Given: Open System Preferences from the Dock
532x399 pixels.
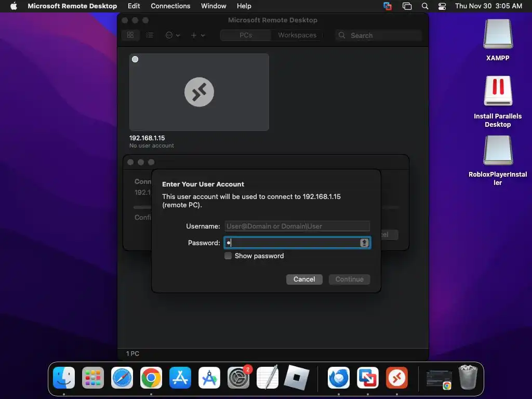Looking at the screenshot, I should pos(238,378).
